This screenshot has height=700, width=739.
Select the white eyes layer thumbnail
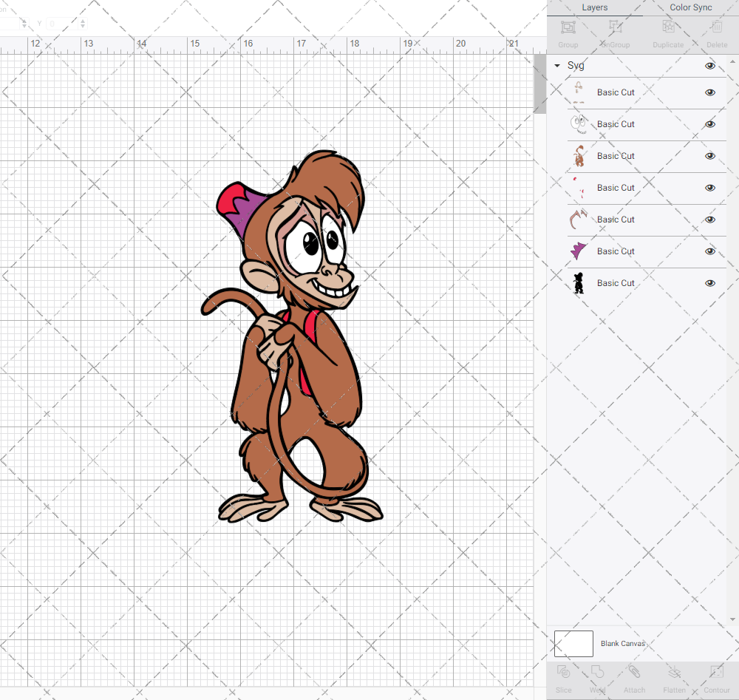click(579, 124)
